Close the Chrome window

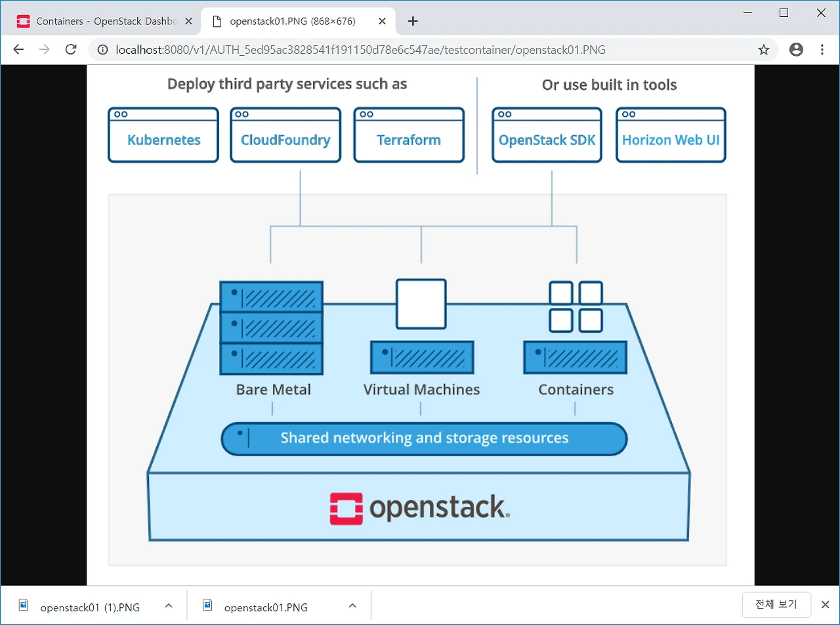coord(821,12)
